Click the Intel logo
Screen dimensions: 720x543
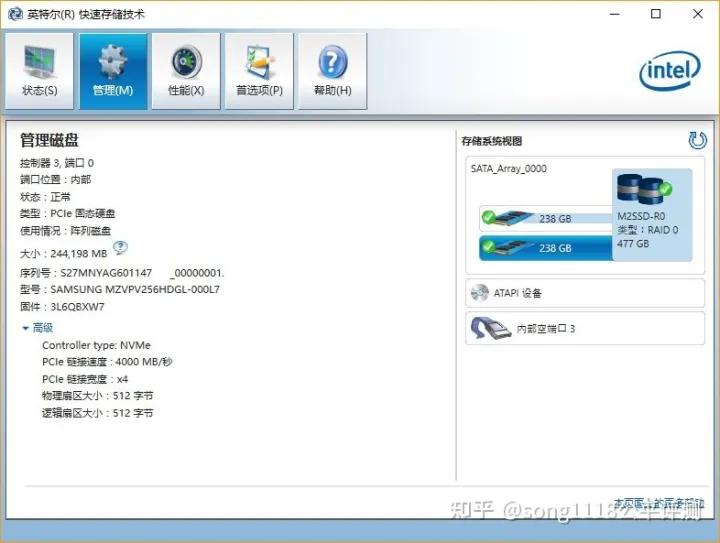pyautogui.click(x=670, y=70)
